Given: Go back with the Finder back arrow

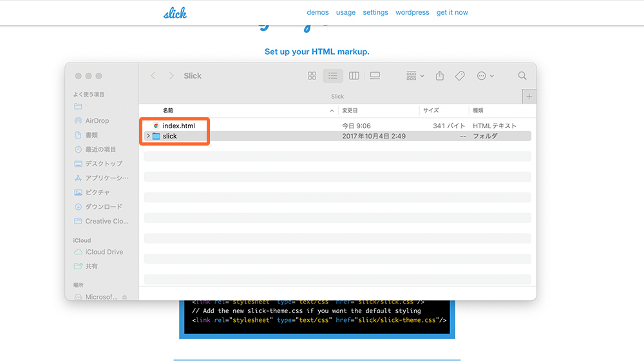Looking at the screenshot, I should [x=153, y=75].
